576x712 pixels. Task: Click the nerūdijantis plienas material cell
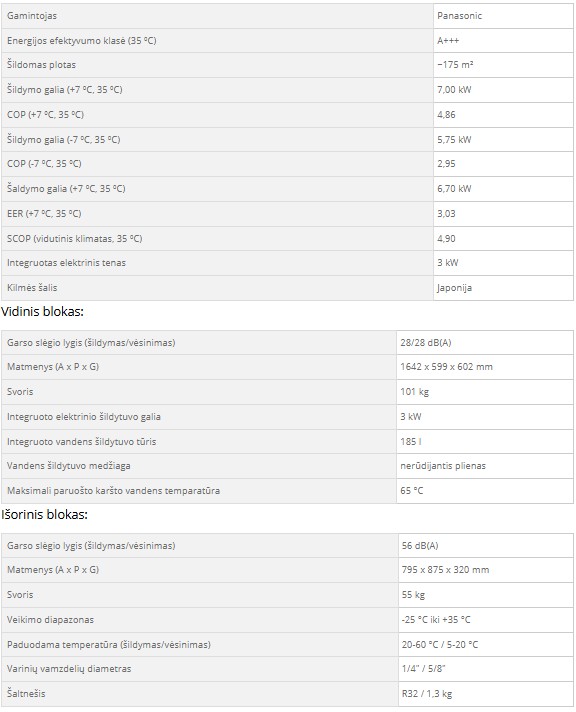[485, 466]
